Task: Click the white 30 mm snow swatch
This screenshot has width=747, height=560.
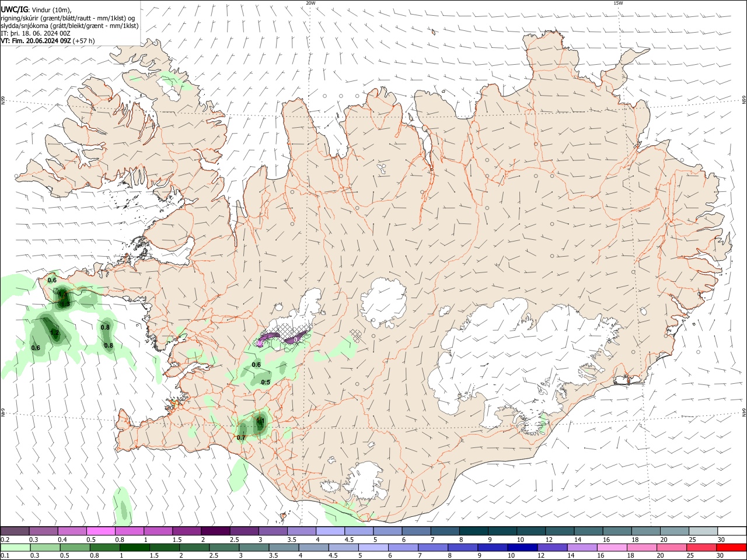Action: point(732,531)
